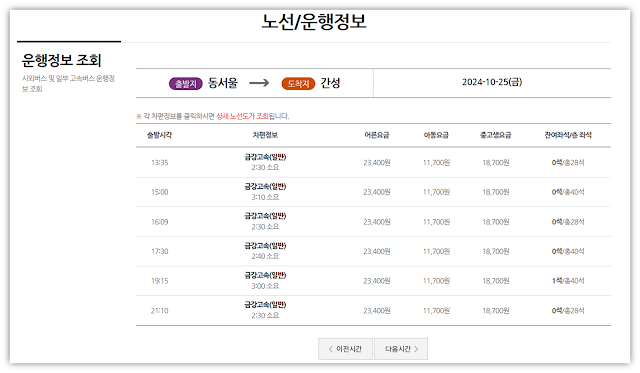
Task: Click the 다음시간 button
Action: click(x=401, y=349)
